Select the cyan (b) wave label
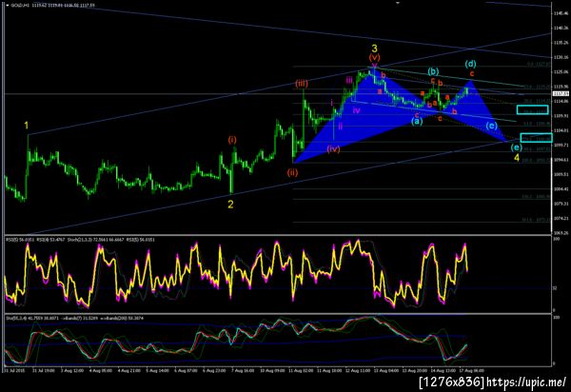Image resolution: width=571 pixels, height=392 pixels. [433, 71]
